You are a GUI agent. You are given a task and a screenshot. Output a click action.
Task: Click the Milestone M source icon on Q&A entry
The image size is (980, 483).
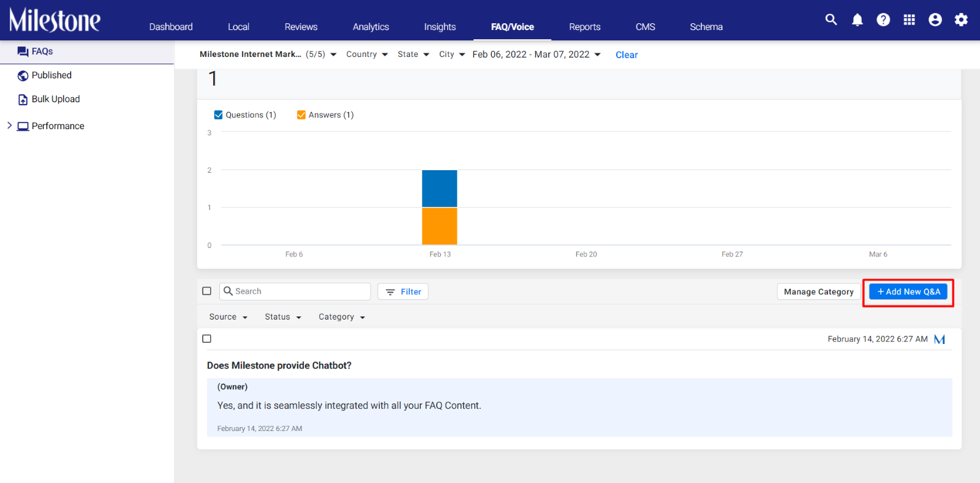pos(940,339)
